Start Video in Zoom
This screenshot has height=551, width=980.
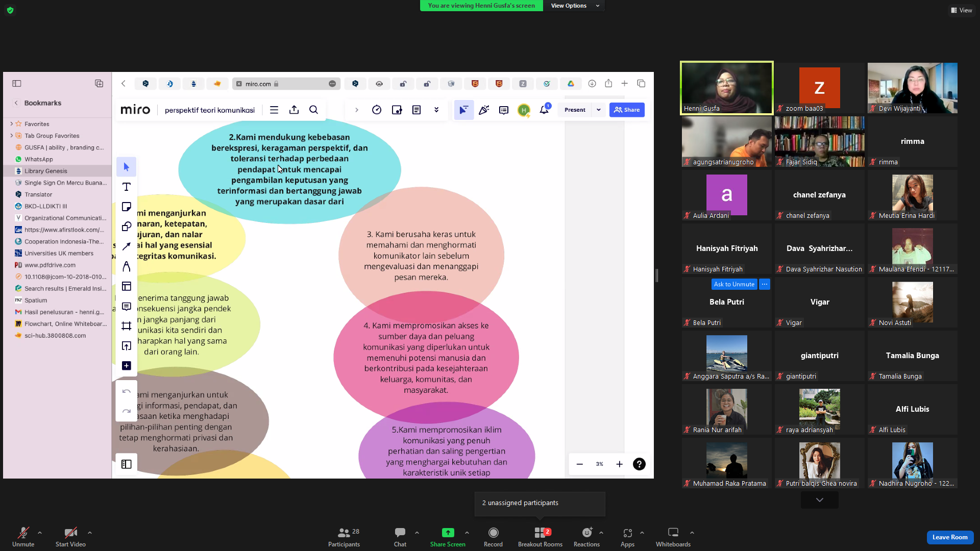[x=70, y=537]
